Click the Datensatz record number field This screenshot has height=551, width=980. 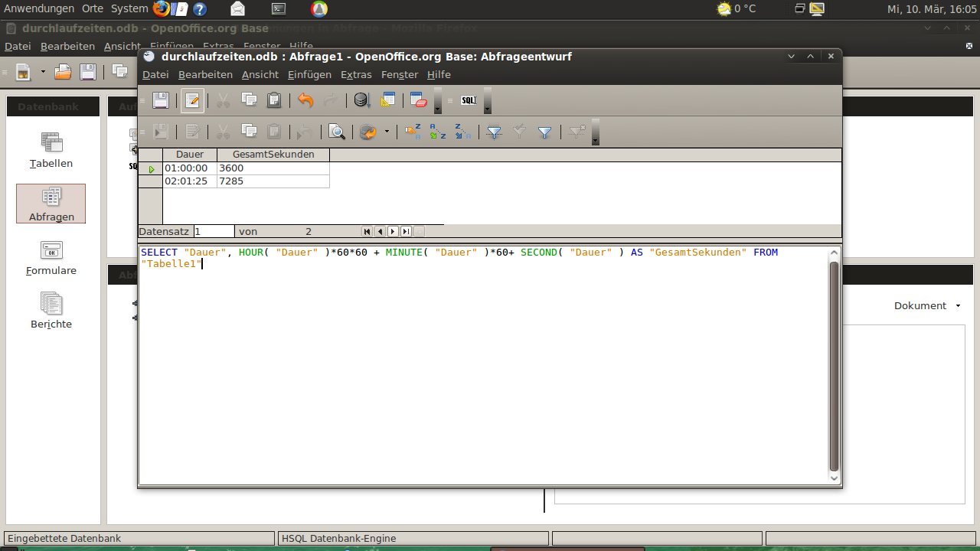point(214,231)
